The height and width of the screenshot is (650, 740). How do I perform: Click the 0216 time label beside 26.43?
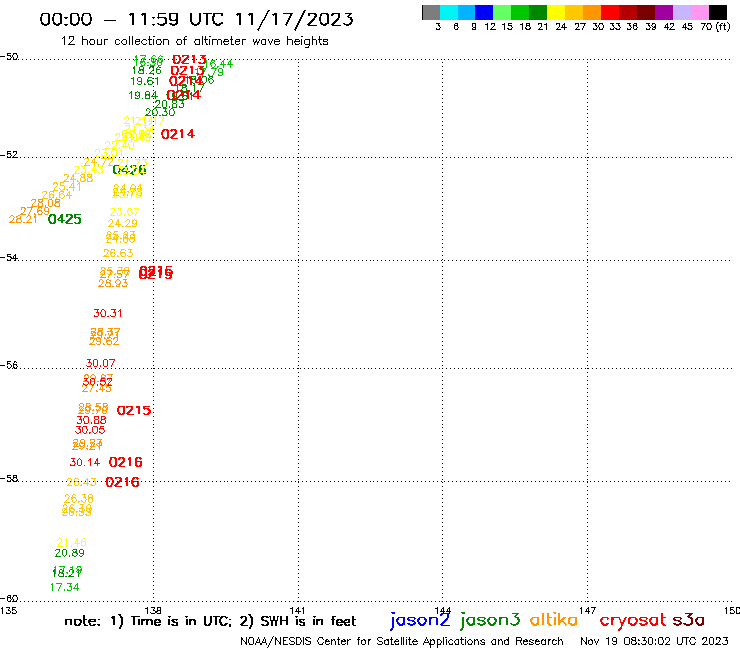point(122,482)
